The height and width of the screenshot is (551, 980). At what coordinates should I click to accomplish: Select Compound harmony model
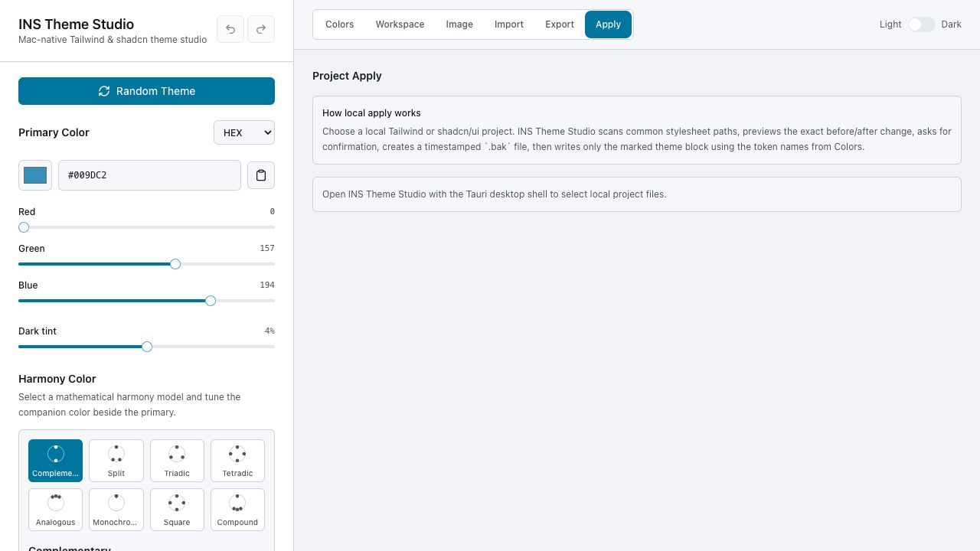click(x=237, y=510)
